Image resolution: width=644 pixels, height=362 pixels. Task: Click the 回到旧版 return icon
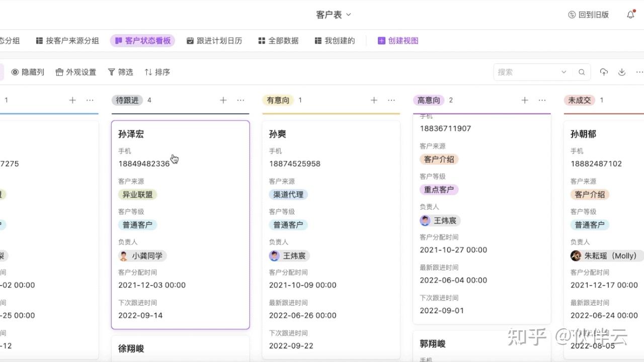[572, 15]
